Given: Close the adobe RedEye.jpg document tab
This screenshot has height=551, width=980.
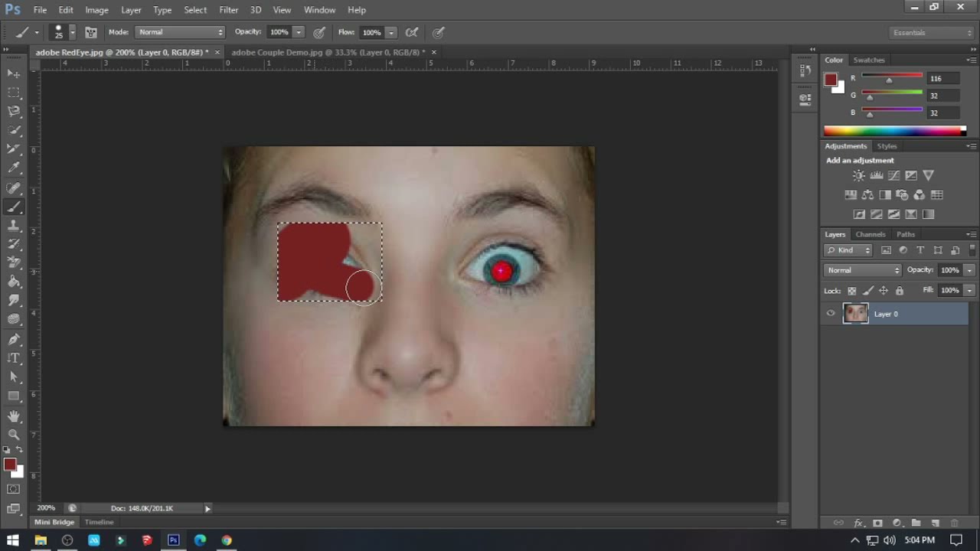Looking at the screenshot, I should pos(217,52).
